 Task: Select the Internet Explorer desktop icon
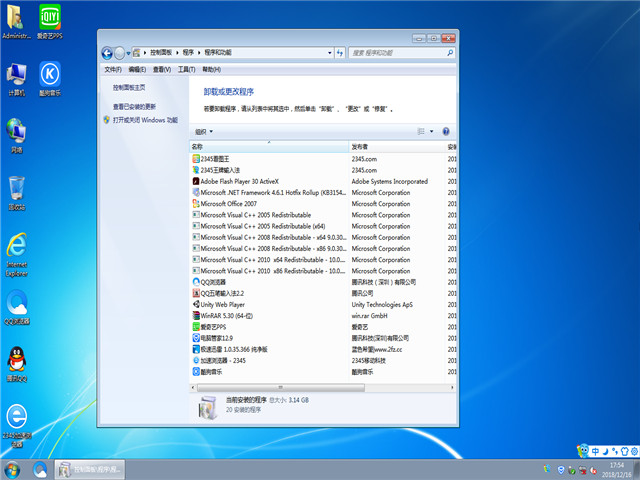(x=16, y=255)
